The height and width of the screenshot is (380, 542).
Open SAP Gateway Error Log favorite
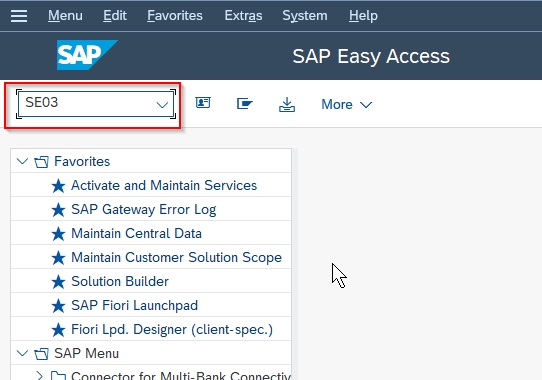click(x=143, y=210)
